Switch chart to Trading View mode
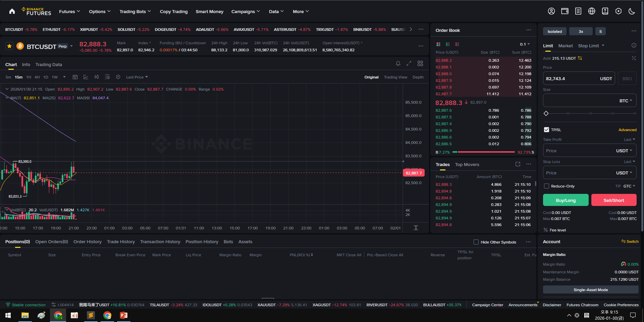This screenshot has width=644, height=322. tap(395, 77)
